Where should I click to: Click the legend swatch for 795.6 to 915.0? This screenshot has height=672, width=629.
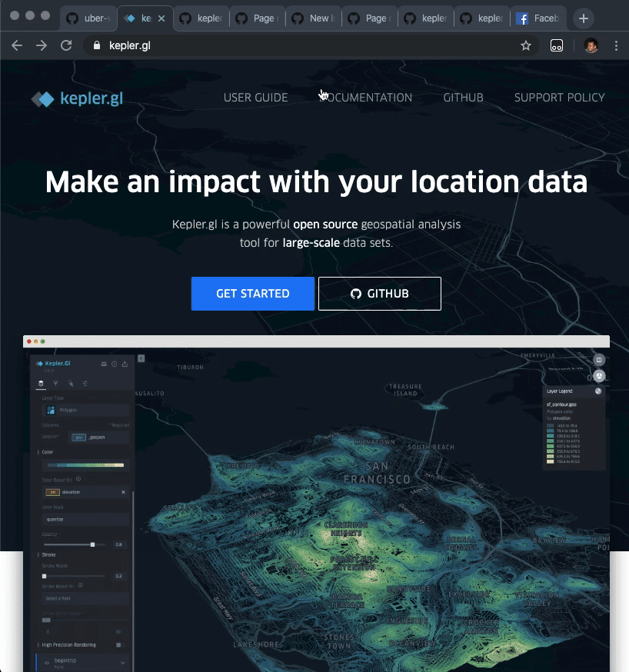click(x=551, y=461)
